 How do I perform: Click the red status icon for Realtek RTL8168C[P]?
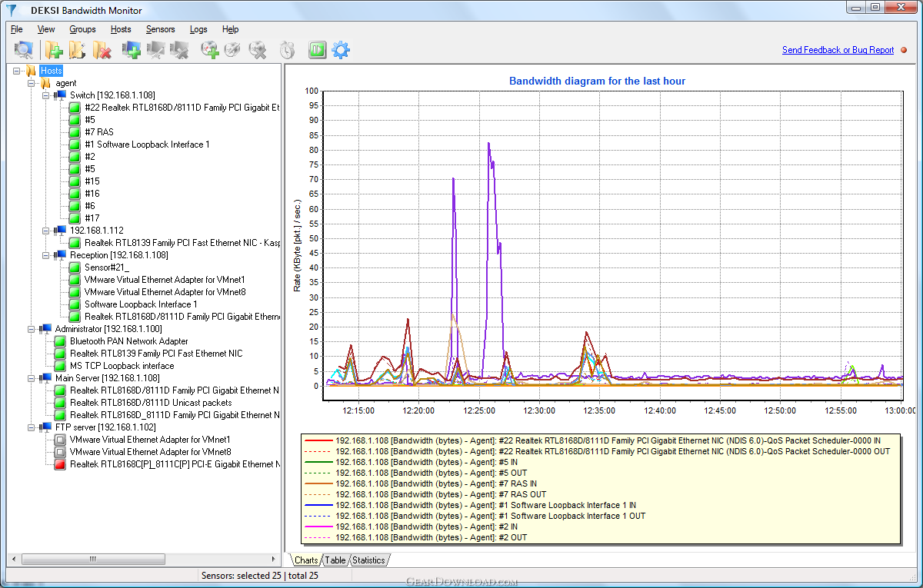point(60,464)
